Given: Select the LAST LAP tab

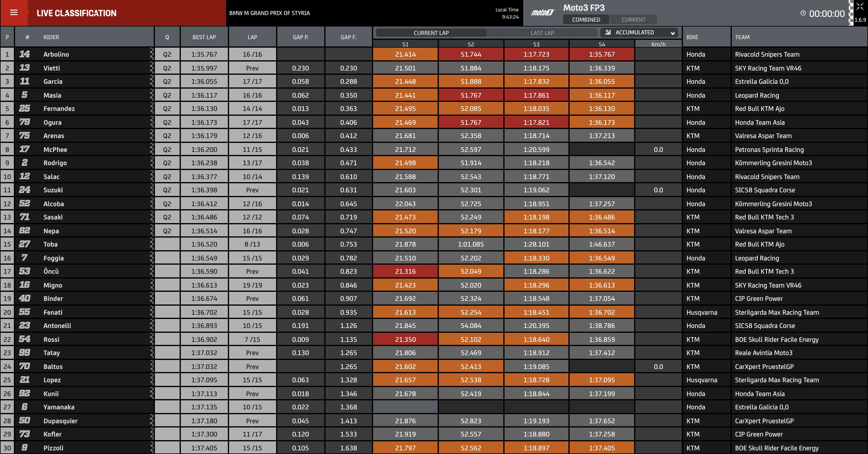Looking at the screenshot, I should [542, 33].
